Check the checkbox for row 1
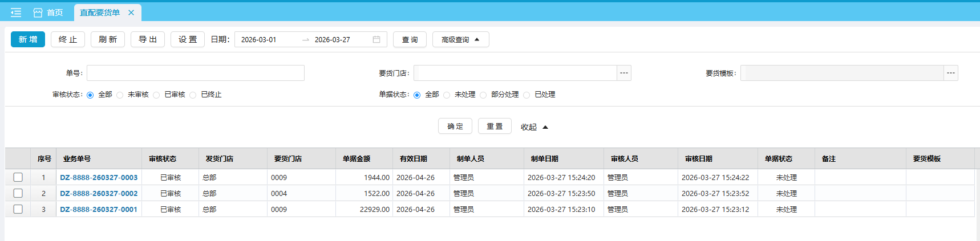This screenshot has height=241, width=980. tap(18, 177)
